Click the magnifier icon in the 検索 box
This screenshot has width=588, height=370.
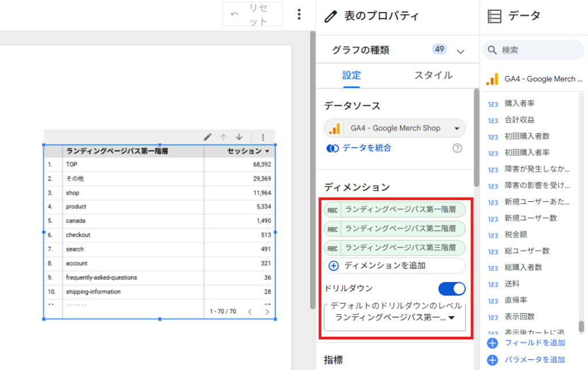coord(492,50)
